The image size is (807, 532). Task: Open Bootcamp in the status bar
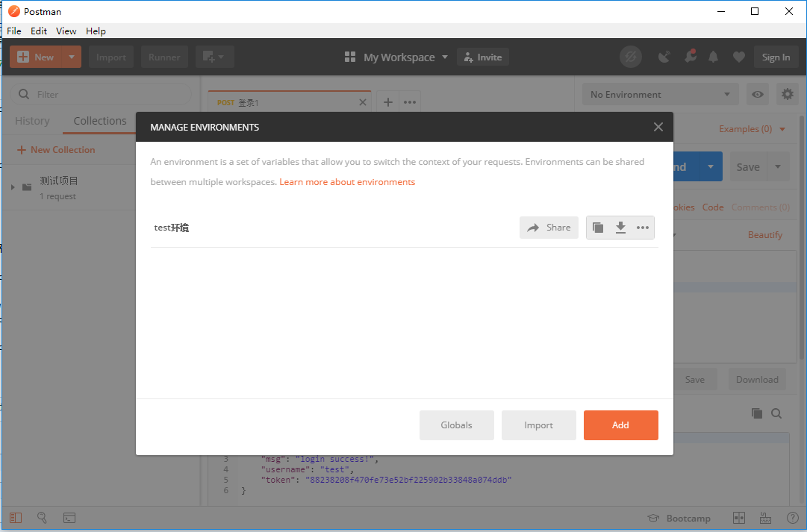(x=679, y=518)
